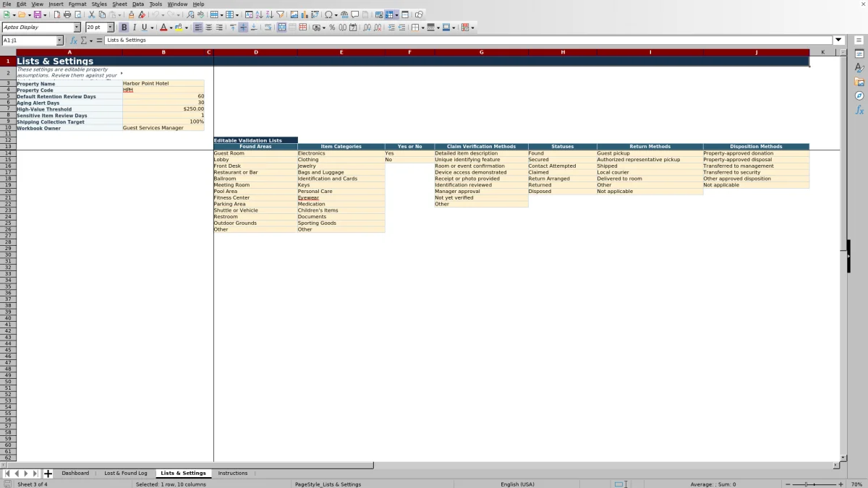The height and width of the screenshot is (488, 868).
Task: Click the Sort Descending icon
Action: click(269, 14)
